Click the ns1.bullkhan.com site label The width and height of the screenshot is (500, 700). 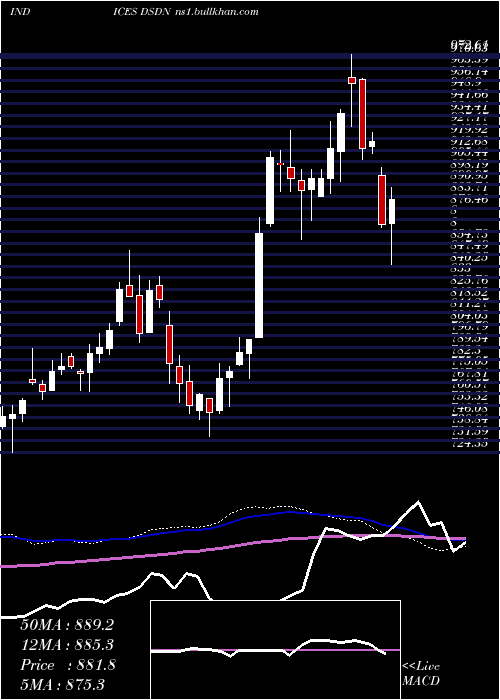coord(216,11)
